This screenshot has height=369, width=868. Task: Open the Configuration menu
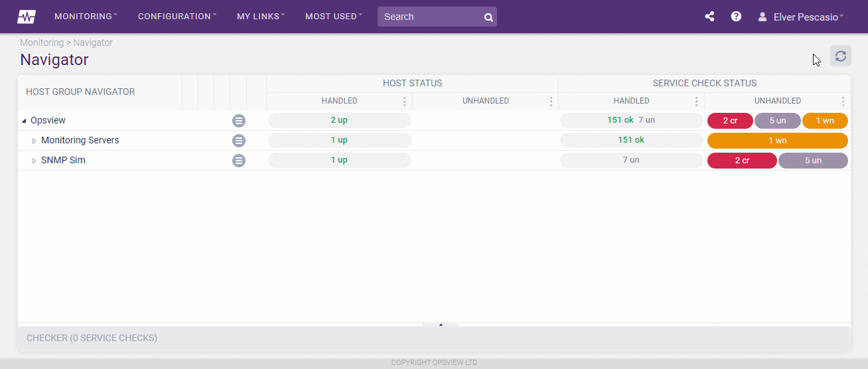click(177, 17)
